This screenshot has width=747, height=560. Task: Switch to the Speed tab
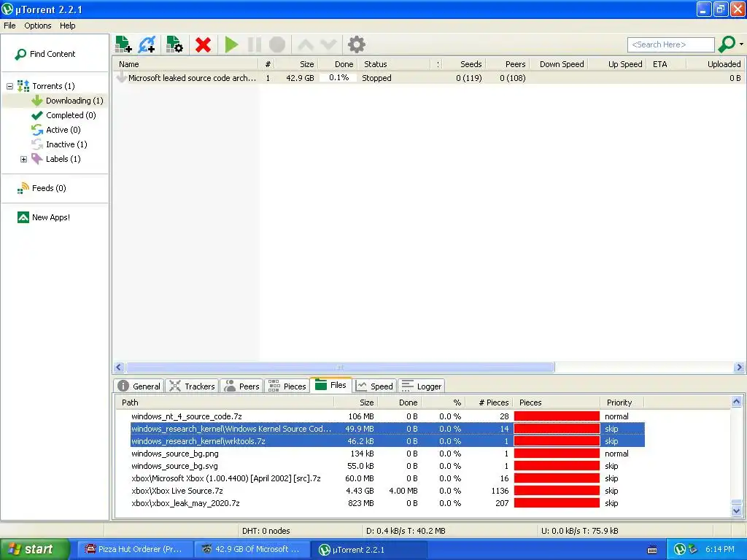(375, 386)
